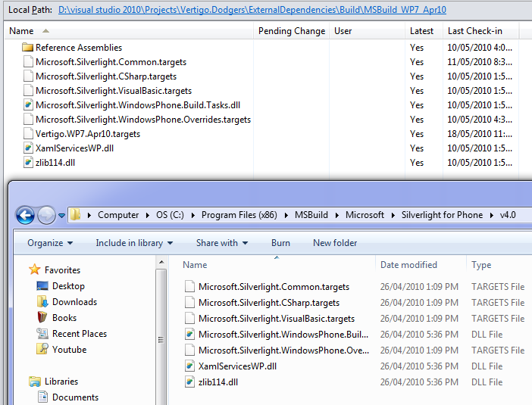Screen dimensions: 532x405
Task: Create a New folder from toolbar
Action: (335, 243)
